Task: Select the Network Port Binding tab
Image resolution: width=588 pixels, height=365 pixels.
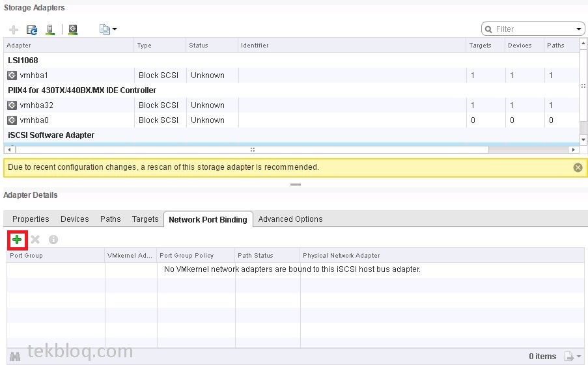Action: pos(208,219)
